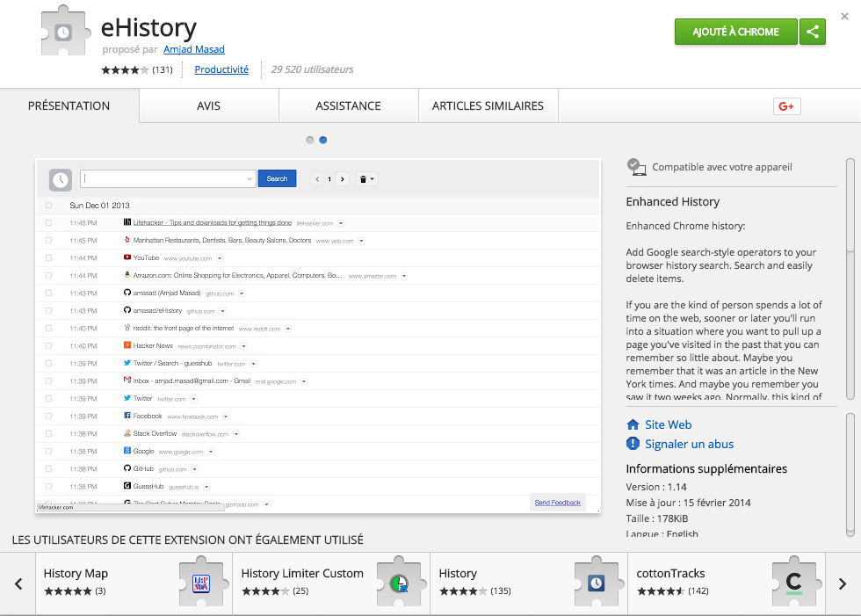861x616 pixels.
Task: Open the Présentation tab
Action: tap(69, 106)
